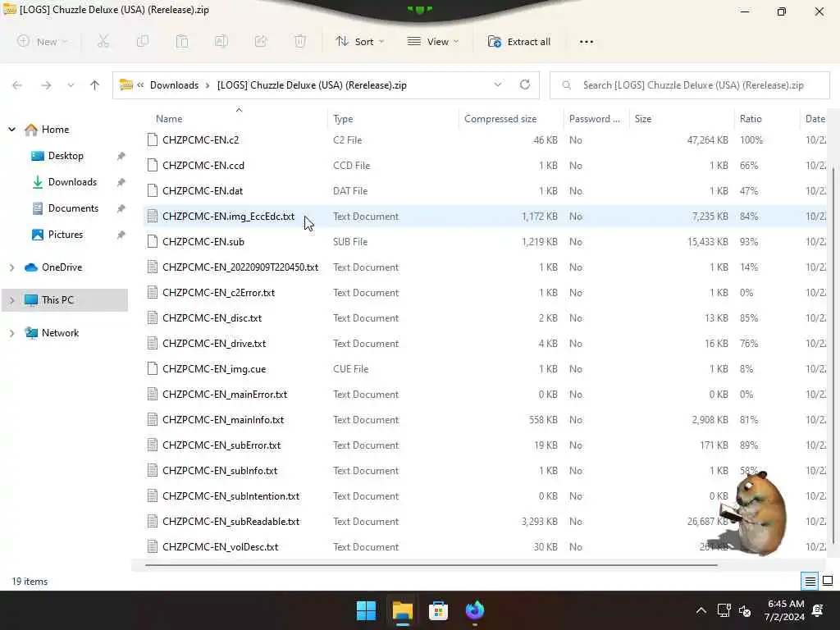Image resolution: width=840 pixels, height=630 pixels.
Task: Go forward with the right arrow
Action: 46,85
